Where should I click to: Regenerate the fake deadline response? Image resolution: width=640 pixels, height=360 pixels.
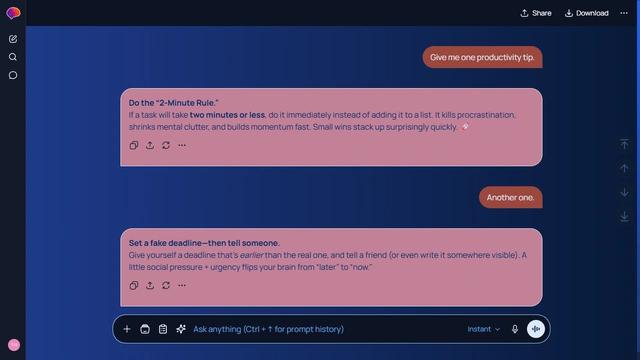click(x=166, y=285)
